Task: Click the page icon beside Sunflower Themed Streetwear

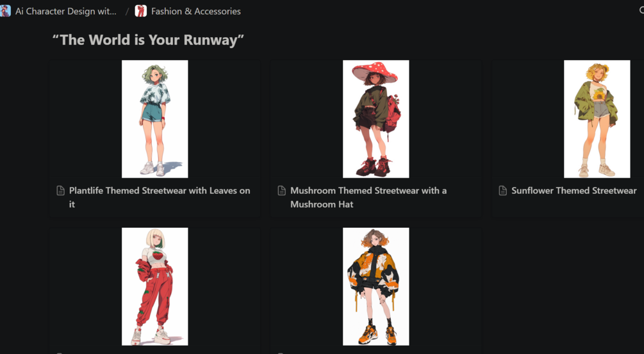Action: pos(503,191)
